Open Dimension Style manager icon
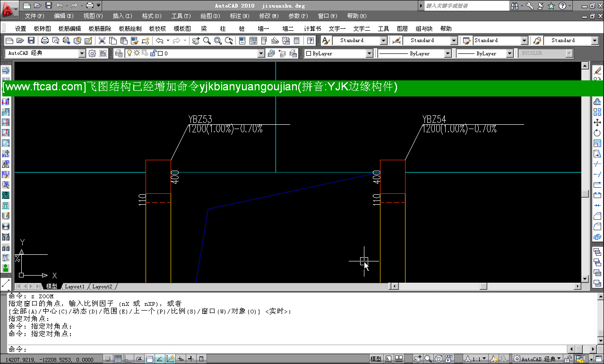Screen dimensions: 604x364 click(x=397, y=41)
